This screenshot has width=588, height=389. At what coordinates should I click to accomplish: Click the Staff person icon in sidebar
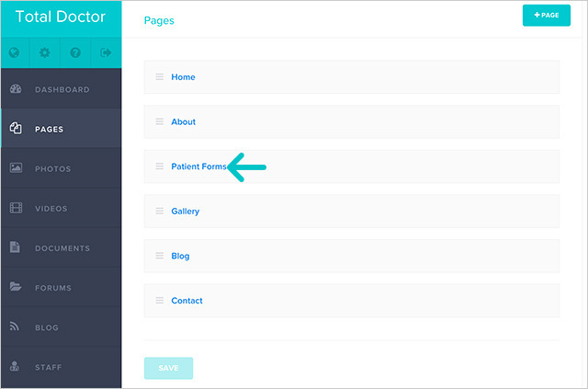pos(15,366)
